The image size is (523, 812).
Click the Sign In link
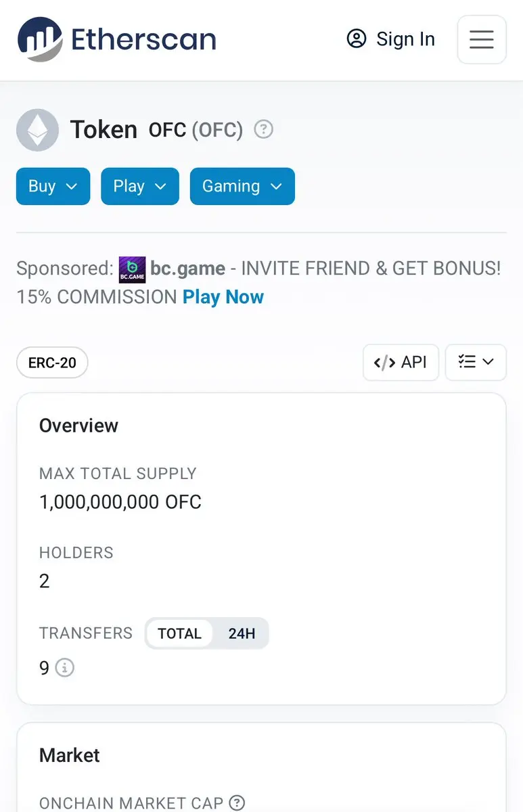point(405,39)
